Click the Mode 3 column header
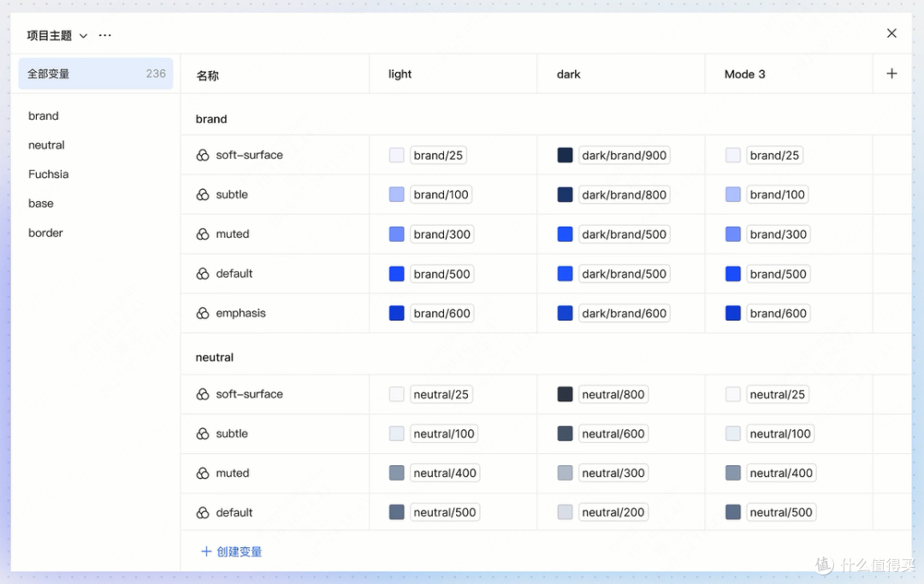The width and height of the screenshot is (924, 584). click(744, 74)
